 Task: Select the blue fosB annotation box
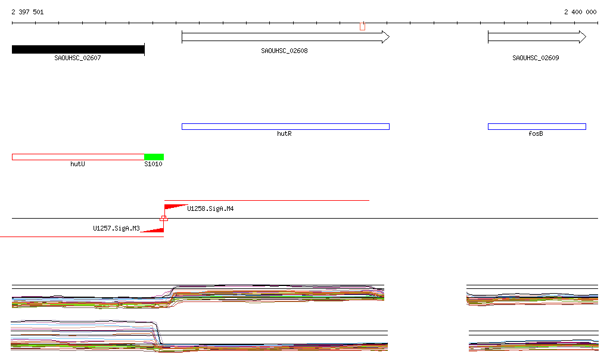click(x=537, y=126)
